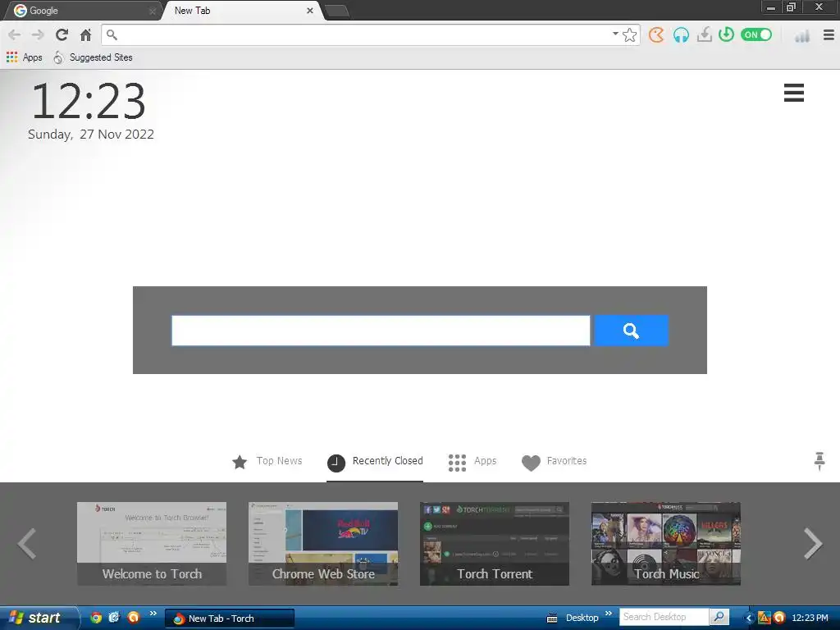
Task: Open Torch Torrent green toolbar icon
Action: [727, 34]
